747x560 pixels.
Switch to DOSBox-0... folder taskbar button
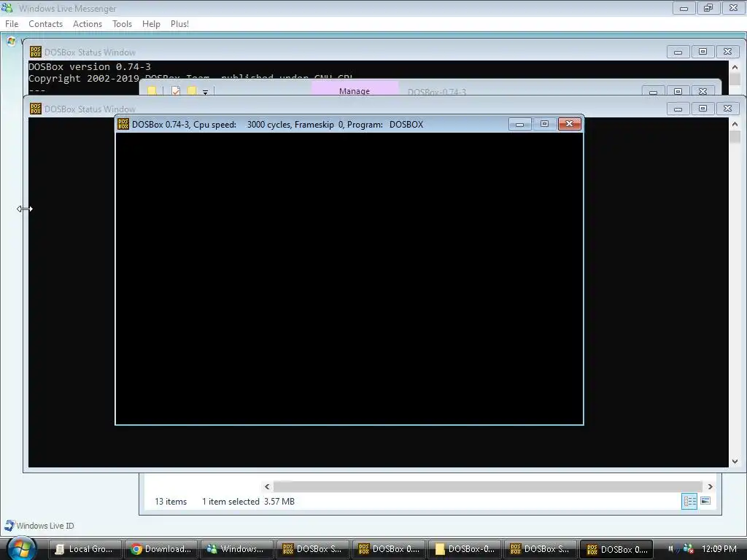click(x=465, y=549)
